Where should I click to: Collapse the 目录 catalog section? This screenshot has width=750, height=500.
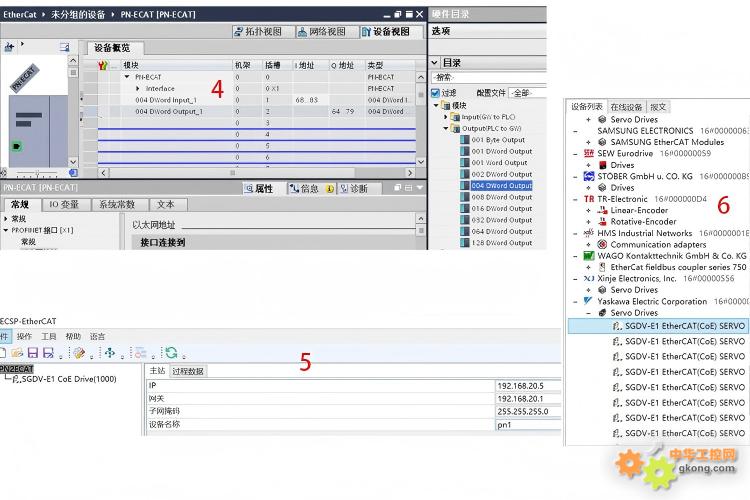click(434, 63)
